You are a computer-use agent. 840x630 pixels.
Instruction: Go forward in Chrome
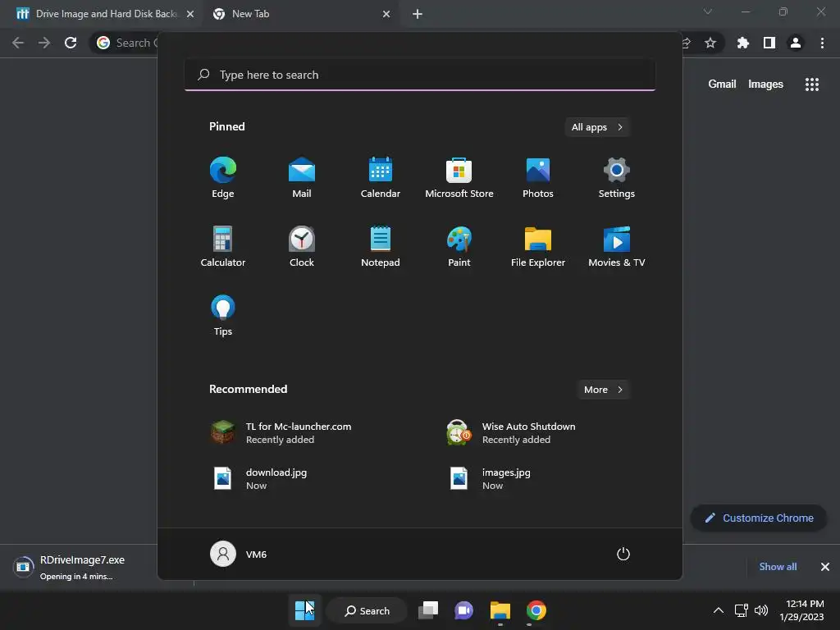[x=44, y=43]
